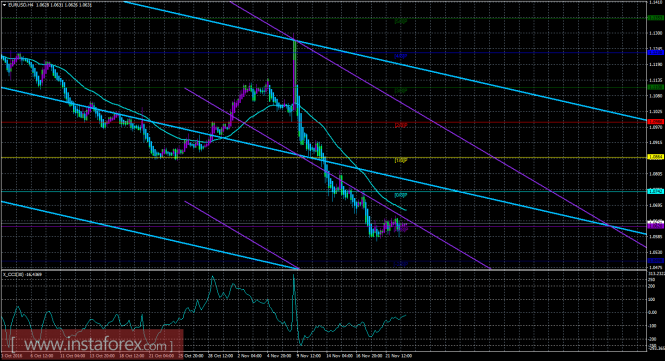Select the X_CCI indicator label
The width and height of the screenshot is (665, 361).
[x=22, y=274]
